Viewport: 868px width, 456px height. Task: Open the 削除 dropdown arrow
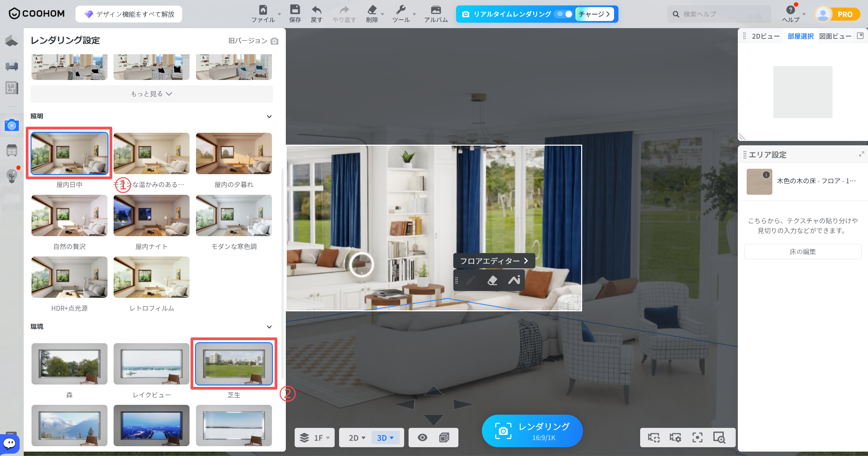point(382,14)
